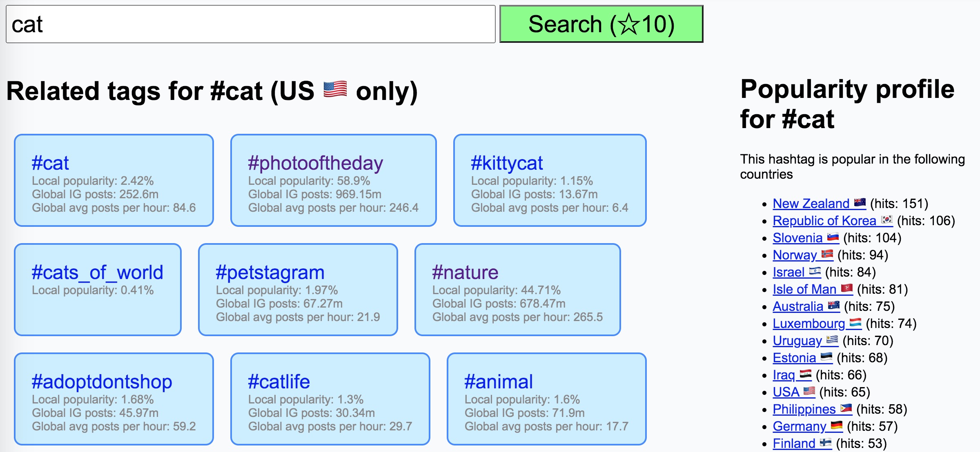
Task: Click the green Search button
Action: click(601, 24)
